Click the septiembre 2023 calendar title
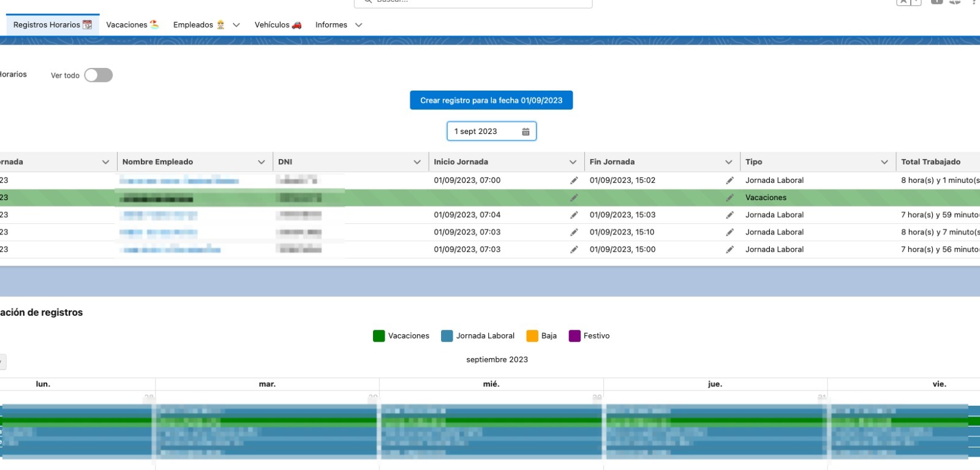The height and width of the screenshot is (470, 980). click(x=497, y=360)
